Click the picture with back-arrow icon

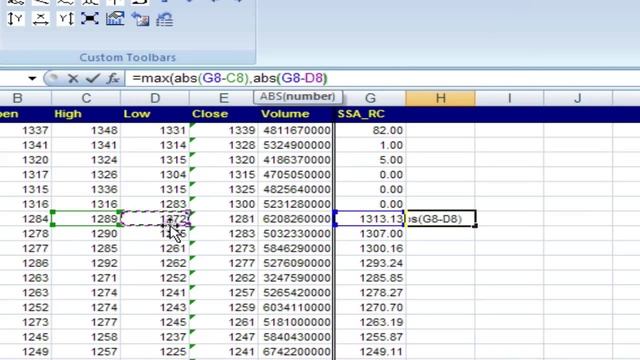(140, 19)
